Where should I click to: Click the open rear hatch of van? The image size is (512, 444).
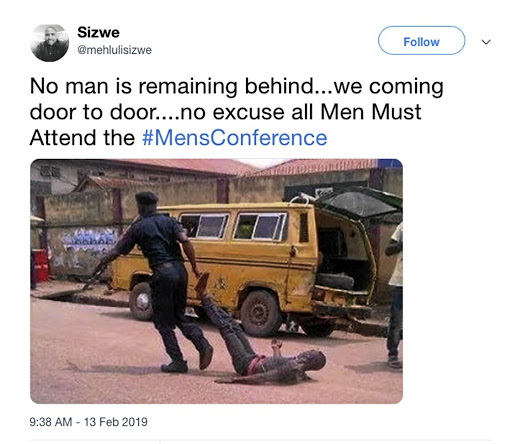click(x=358, y=203)
